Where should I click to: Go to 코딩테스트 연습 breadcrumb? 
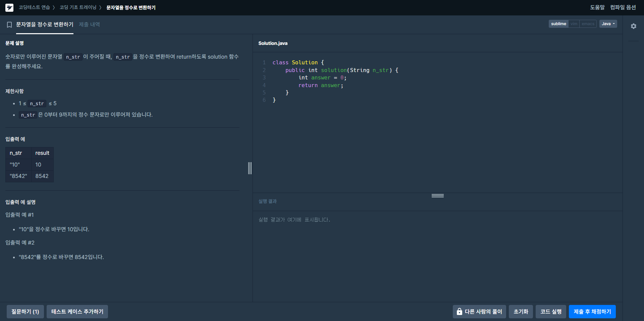[34, 7]
